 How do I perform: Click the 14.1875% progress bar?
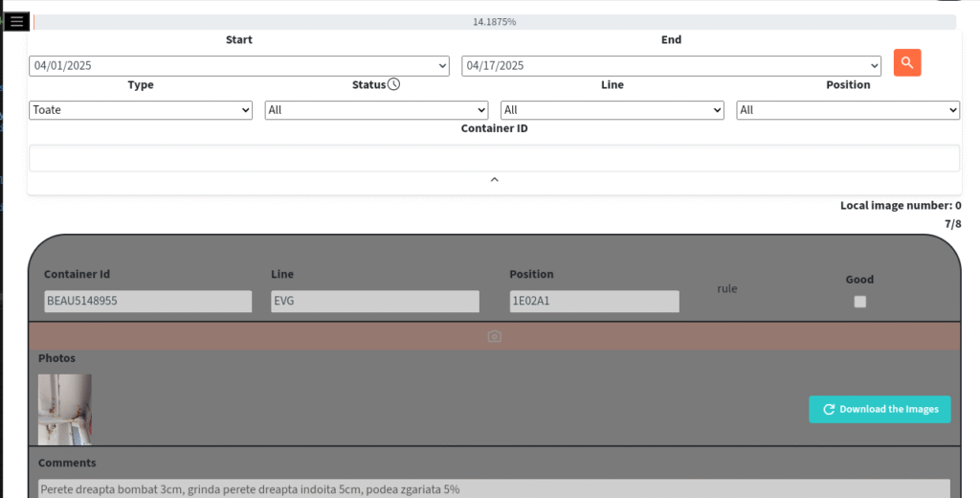click(495, 22)
